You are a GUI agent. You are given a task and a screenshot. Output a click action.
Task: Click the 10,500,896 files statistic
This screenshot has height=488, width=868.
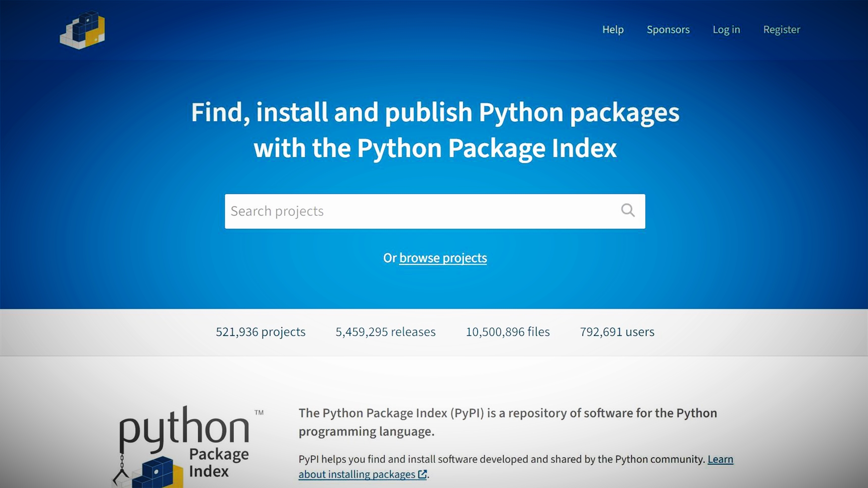click(x=507, y=332)
